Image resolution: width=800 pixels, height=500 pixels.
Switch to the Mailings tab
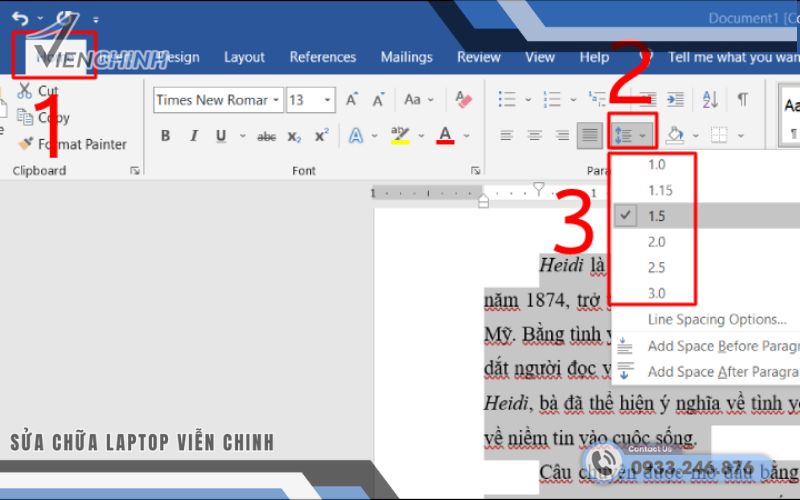coord(406,57)
